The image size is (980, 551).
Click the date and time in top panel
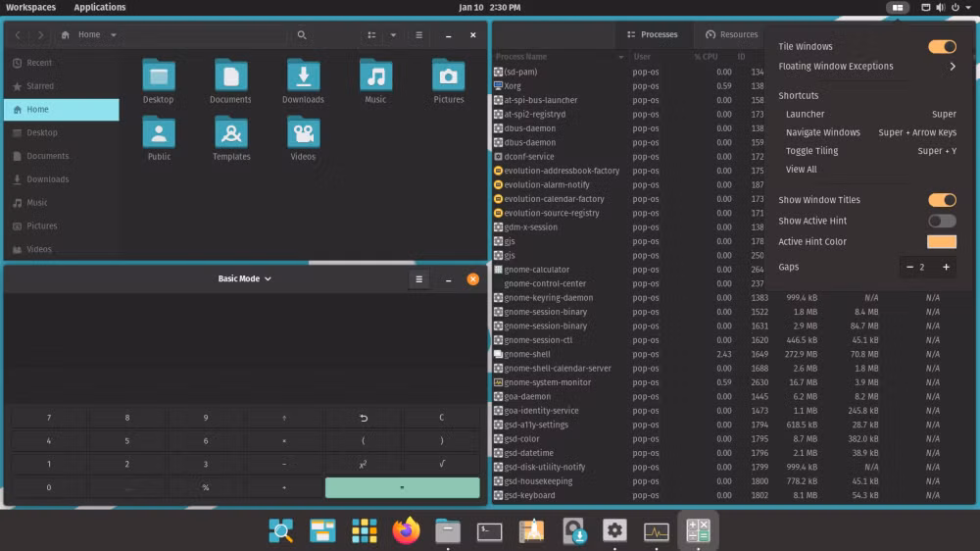[489, 8]
